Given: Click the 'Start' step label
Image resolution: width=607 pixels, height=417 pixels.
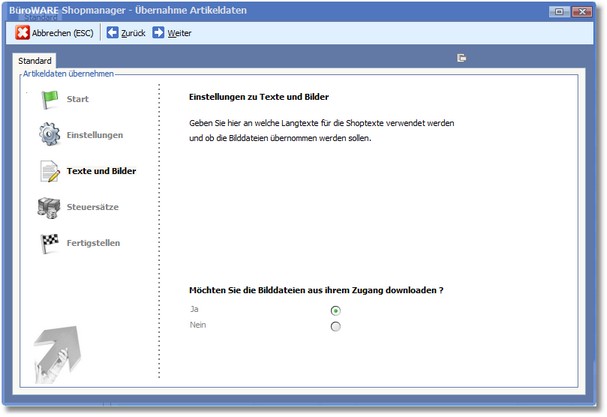Looking at the screenshot, I should 78,99.
